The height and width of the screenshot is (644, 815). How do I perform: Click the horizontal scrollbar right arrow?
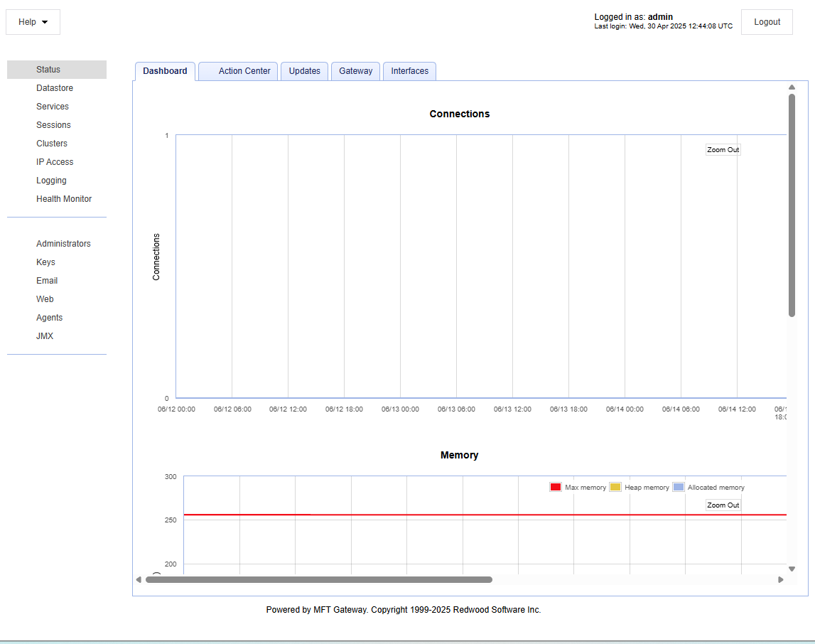(781, 579)
